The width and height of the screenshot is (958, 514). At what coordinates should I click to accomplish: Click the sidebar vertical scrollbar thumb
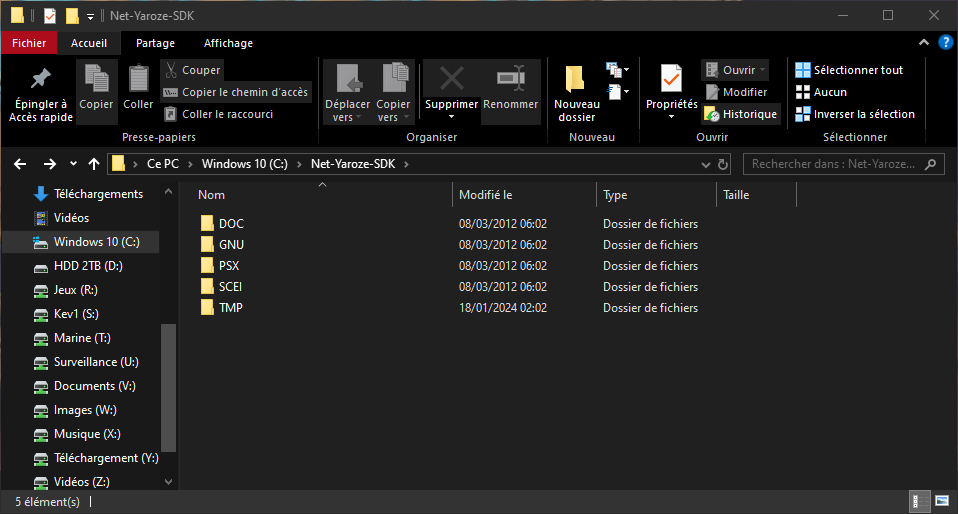click(169, 387)
